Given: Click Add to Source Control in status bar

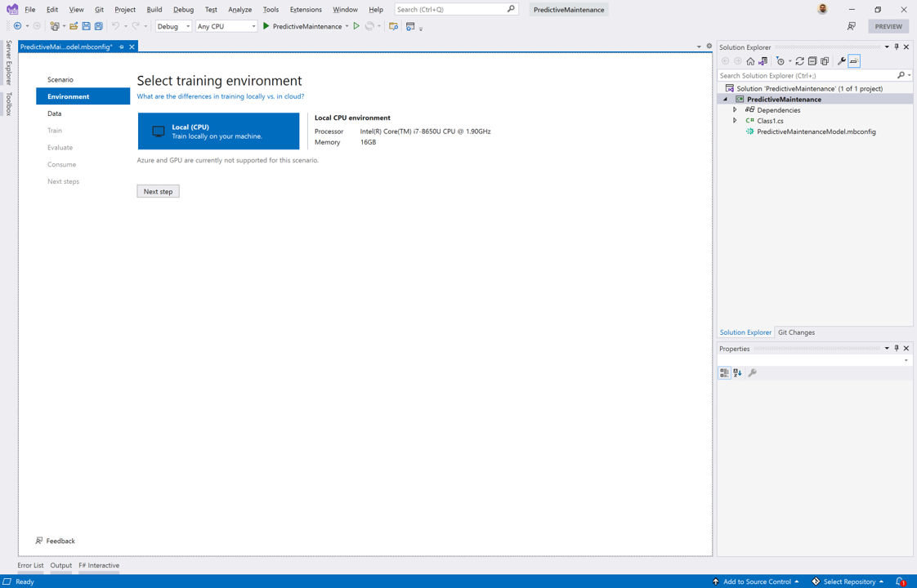Looking at the screenshot, I should point(756,581).
